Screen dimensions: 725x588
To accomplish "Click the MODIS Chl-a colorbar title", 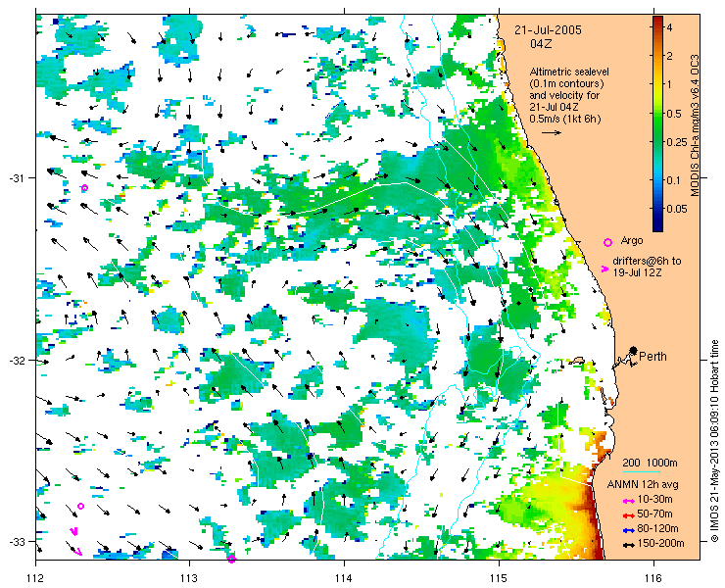I will point(695,125).
